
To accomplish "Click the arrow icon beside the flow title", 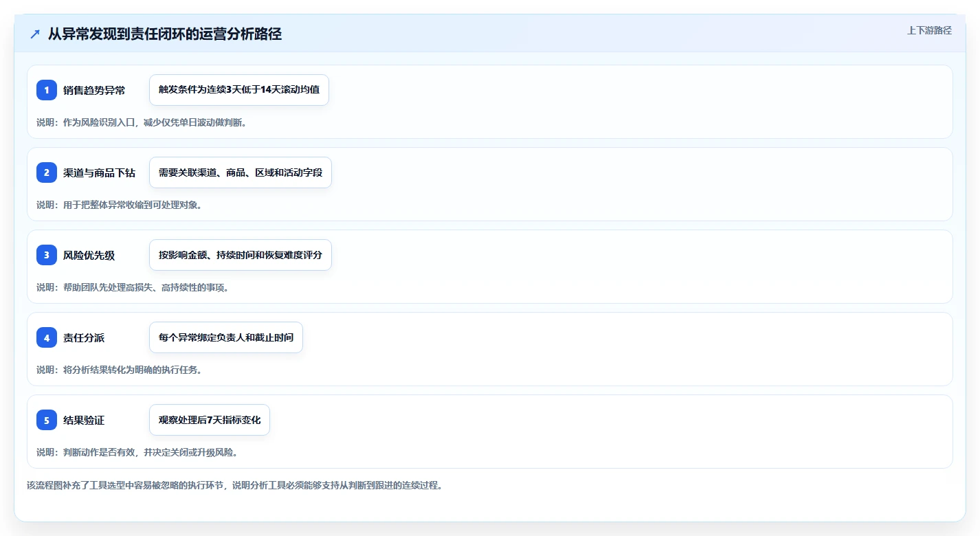I will tap(35, 34).
